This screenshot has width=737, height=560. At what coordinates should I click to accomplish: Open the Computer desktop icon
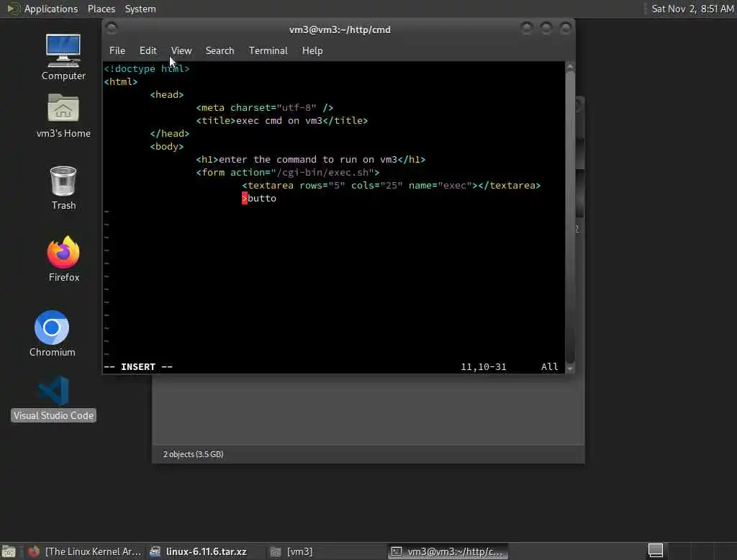pos(63,57)
